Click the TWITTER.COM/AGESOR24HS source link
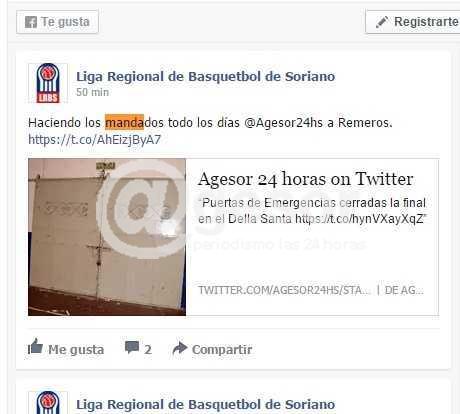 [284, 290]
